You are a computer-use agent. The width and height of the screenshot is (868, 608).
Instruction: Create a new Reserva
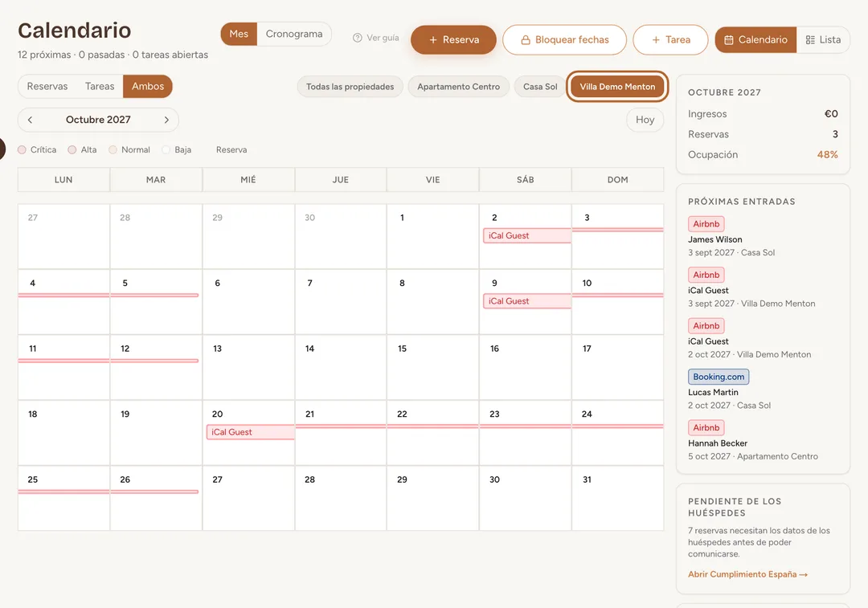coord(453,40)
